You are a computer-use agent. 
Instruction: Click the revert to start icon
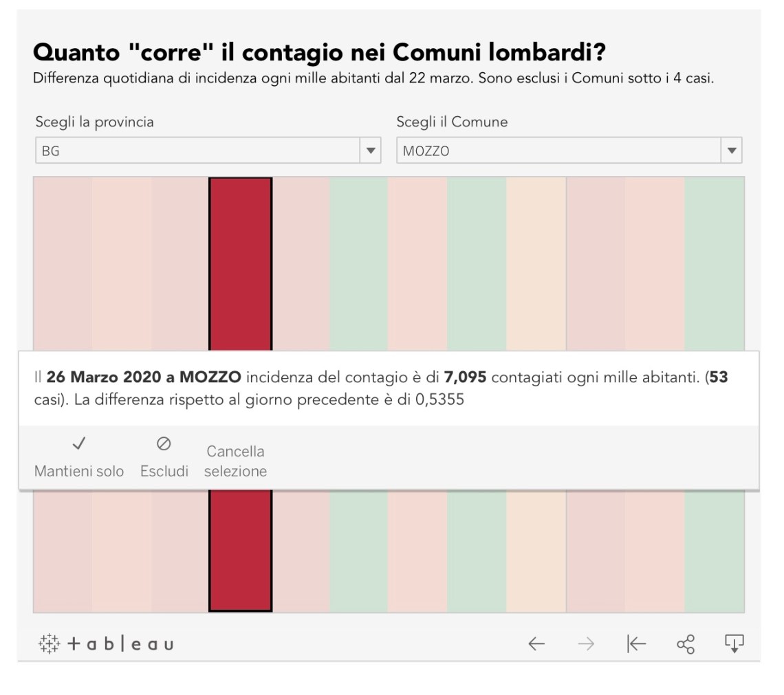coord(636,643)
